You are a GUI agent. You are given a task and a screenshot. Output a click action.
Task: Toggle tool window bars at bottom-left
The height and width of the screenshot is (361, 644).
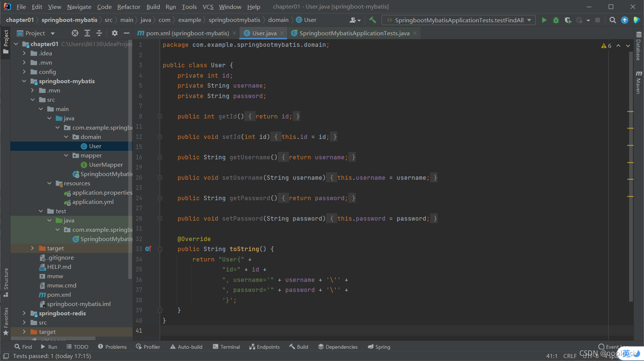pyautogui.click(x=6, y=356)
